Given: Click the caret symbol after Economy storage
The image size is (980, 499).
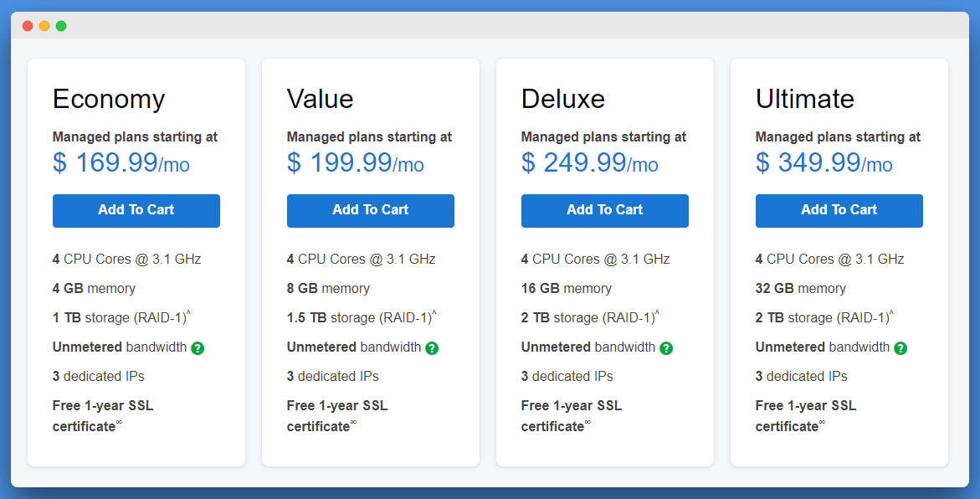Looking at the screenshot, I should pos(188,312).
